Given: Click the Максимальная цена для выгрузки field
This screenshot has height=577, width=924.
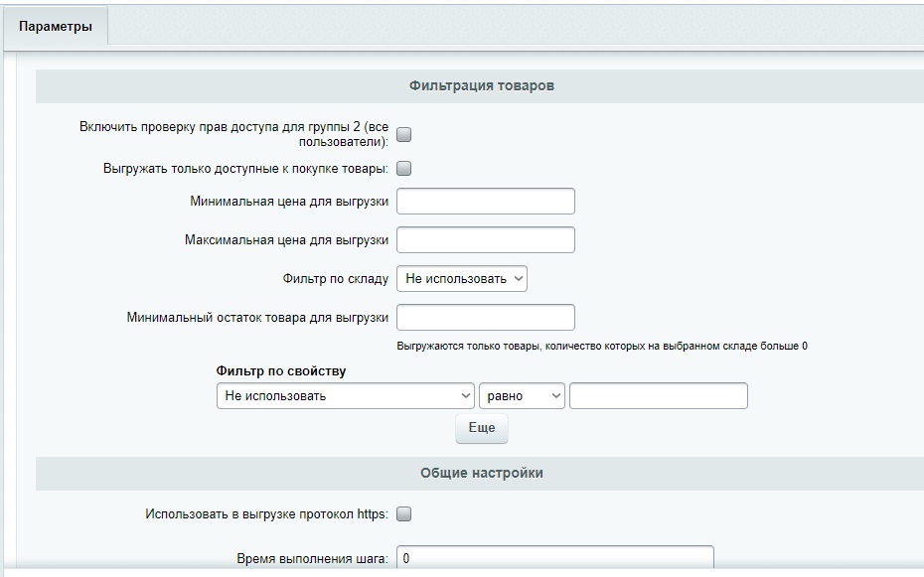Looking at the screenshot, I should point(485,240).
